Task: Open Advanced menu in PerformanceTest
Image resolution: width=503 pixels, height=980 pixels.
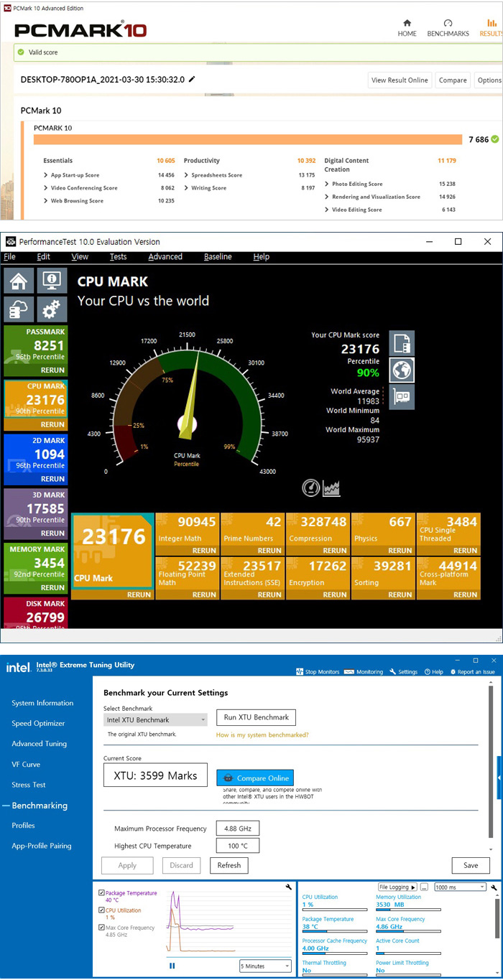Action: (165, 256)
